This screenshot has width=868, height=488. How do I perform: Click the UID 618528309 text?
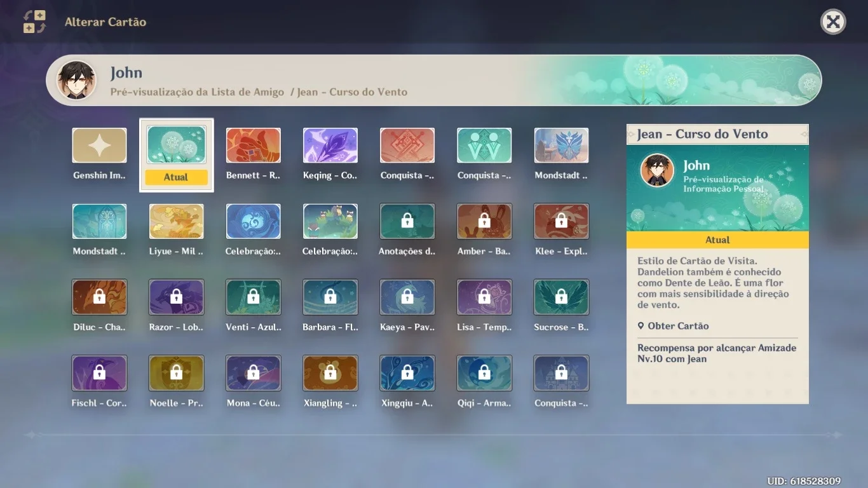click(x=804, y=481)
